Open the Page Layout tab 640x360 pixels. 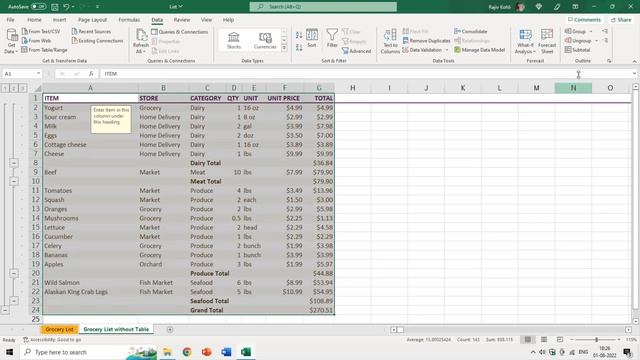[x=92, y=20]
